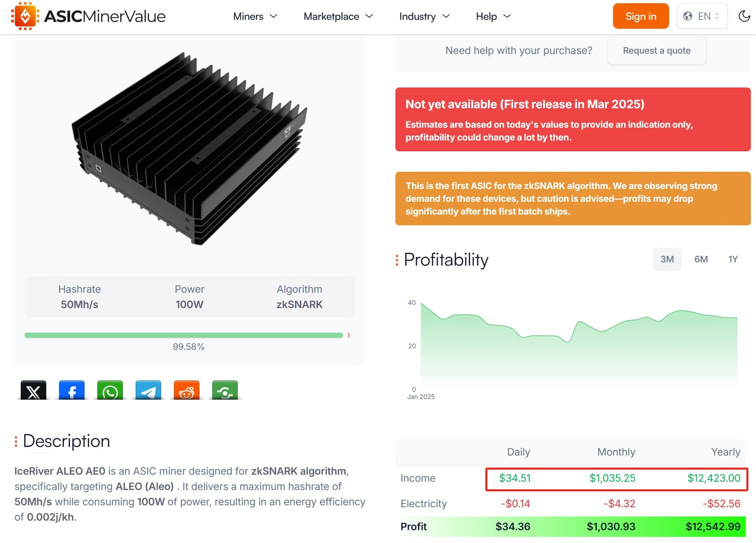This screenshot has width=756, height=543.
Task: Open the green ShareThis share icon
Action: [225, 390]
